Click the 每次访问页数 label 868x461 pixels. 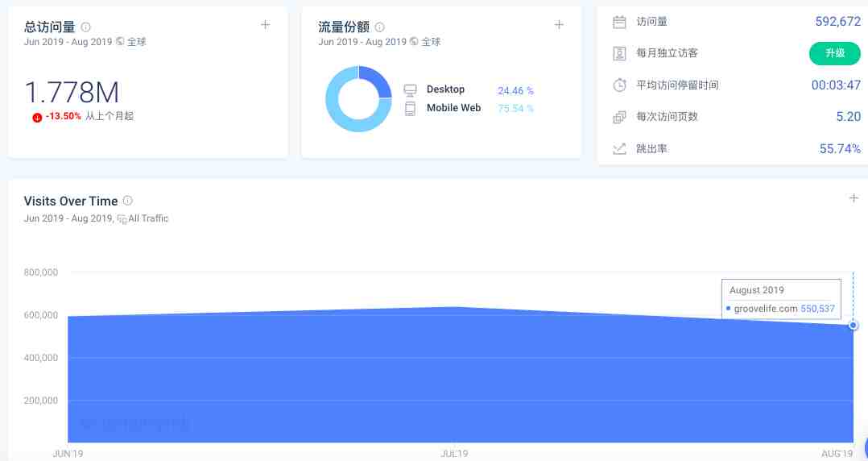point(667,116)
